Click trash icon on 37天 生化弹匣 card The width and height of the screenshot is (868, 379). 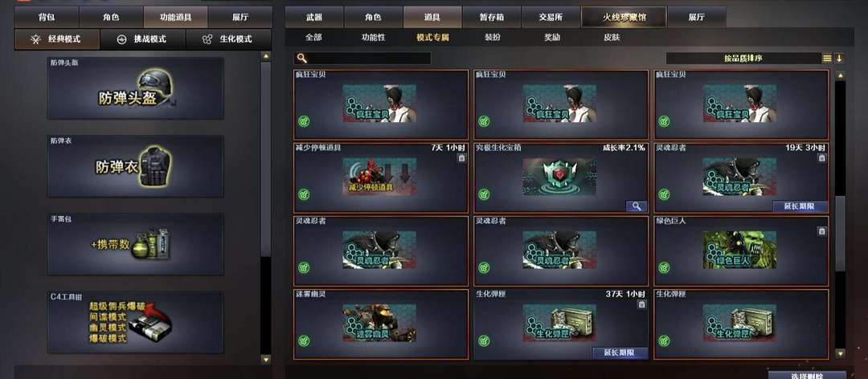coord(641,304)
